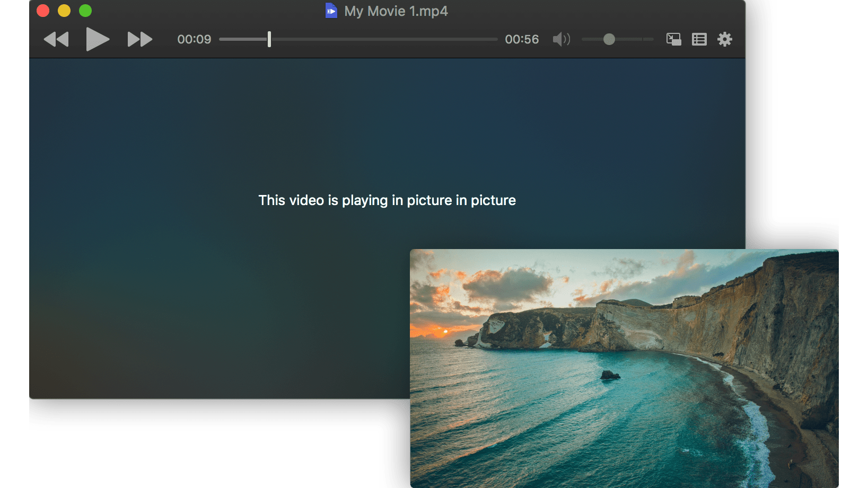Image resolution: width=868 pixels, height=488 pixels.
Task: Click the seek bar playhead
Action: tap(269, 39)
